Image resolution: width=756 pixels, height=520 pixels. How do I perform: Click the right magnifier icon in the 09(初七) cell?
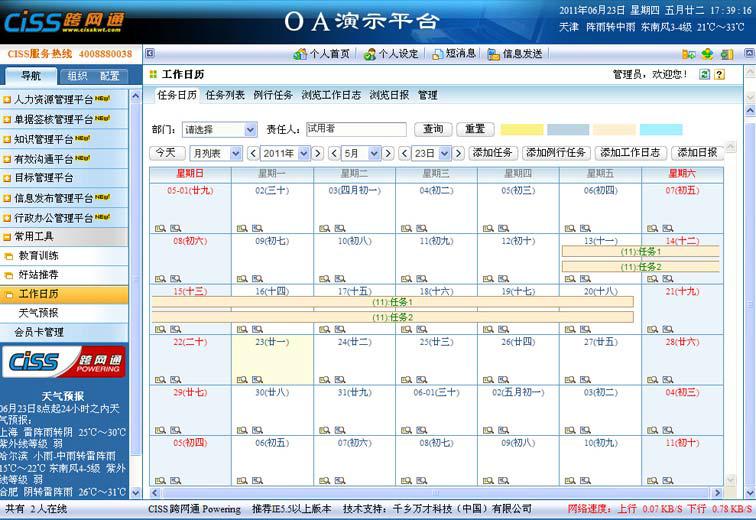(257, 279)
